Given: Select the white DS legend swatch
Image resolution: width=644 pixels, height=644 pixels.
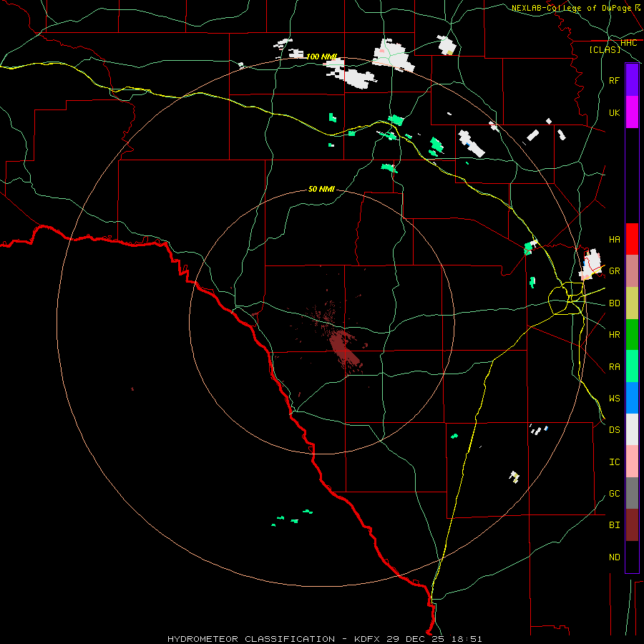Looking at the screenshot, I should click(632, 429).
